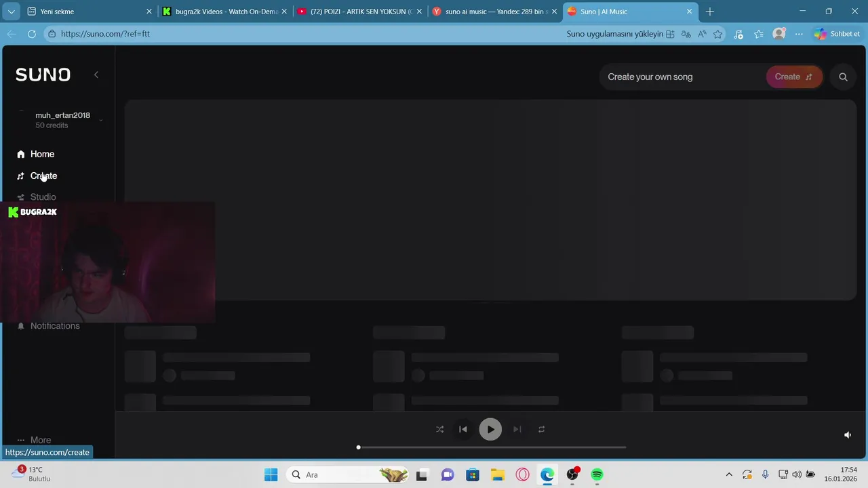Mute the player volume speaker icon

click(847, 435)
